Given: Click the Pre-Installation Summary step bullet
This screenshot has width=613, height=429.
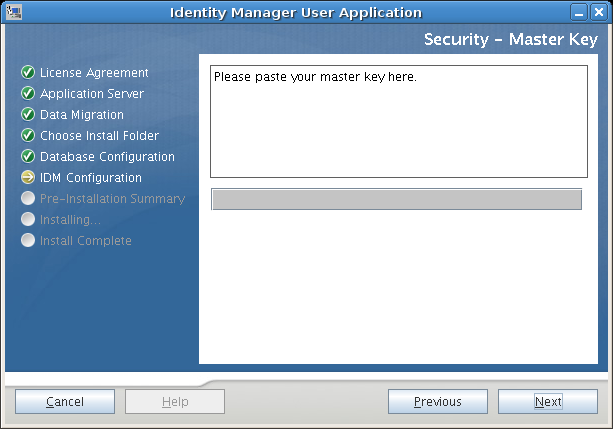Looking at the screenshot, I should (28, 199).
